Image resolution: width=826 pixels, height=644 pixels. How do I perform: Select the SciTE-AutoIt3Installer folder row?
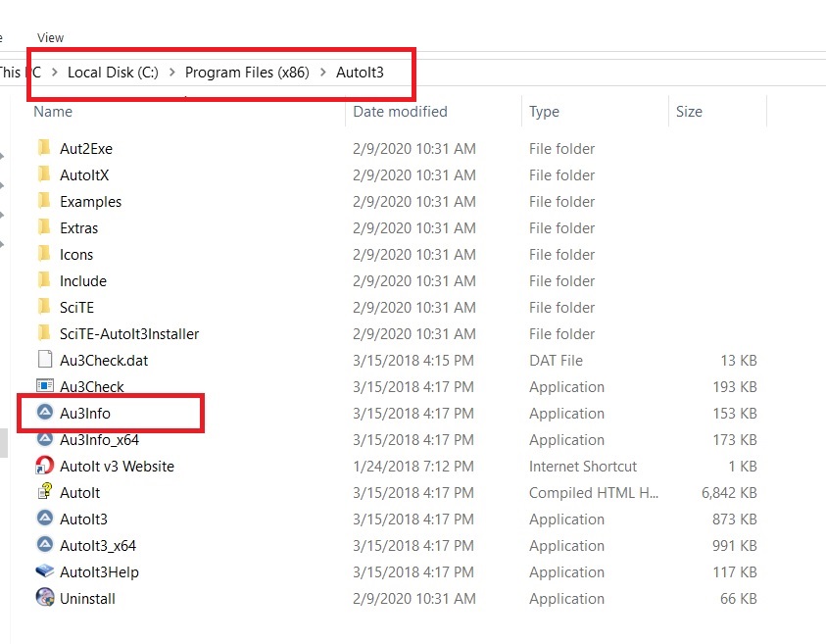(128, 334)
